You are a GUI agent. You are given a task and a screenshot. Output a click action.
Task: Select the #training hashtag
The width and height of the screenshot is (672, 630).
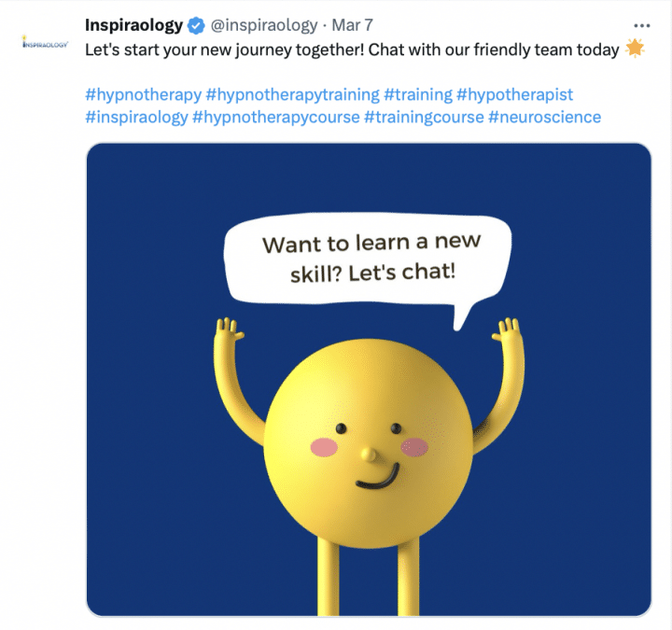tap(418, 94)
